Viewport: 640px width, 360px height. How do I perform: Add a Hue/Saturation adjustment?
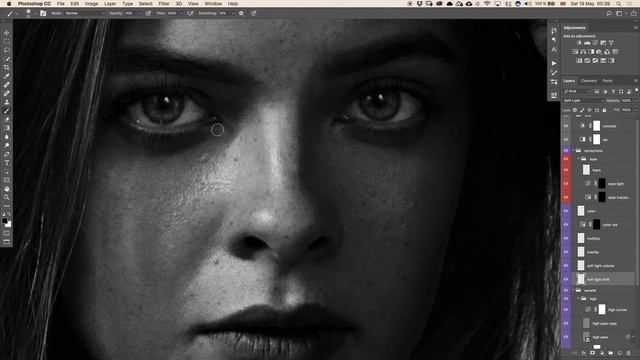[575, 52]
